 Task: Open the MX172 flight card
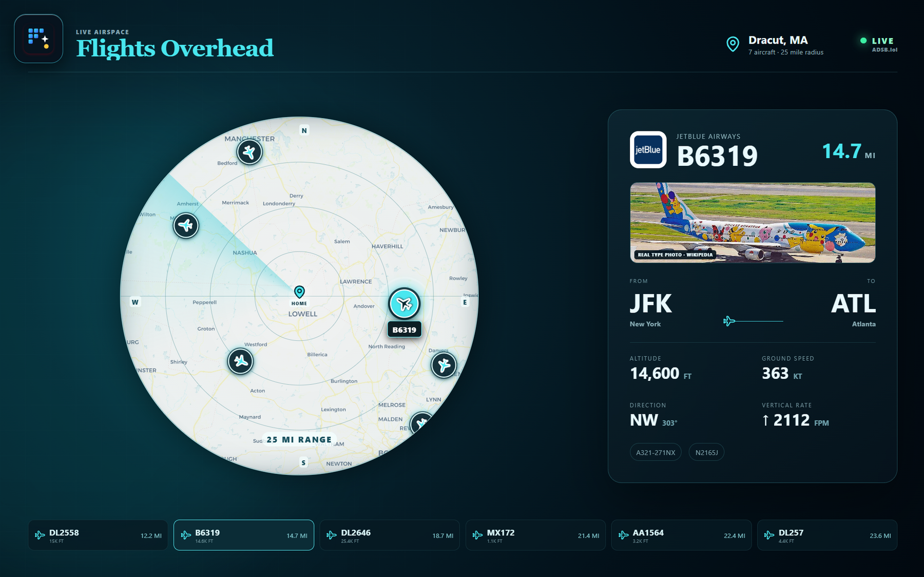tap(535, 535)
